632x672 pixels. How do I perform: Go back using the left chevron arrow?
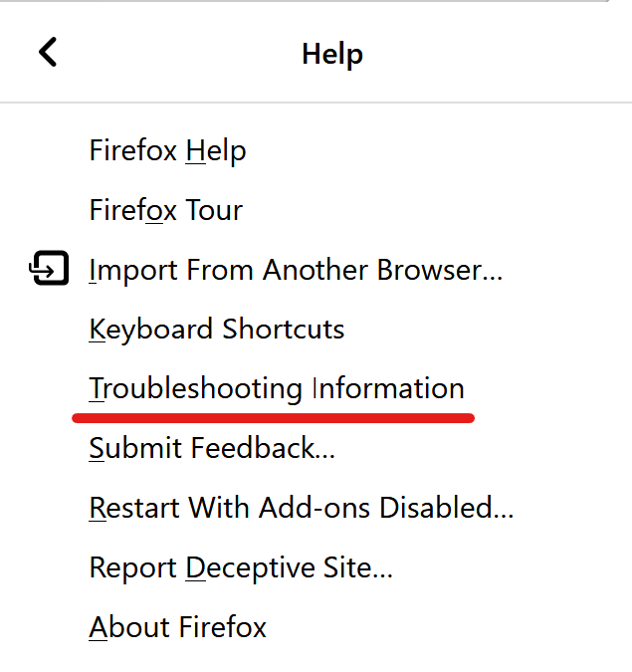click(48, 52)
